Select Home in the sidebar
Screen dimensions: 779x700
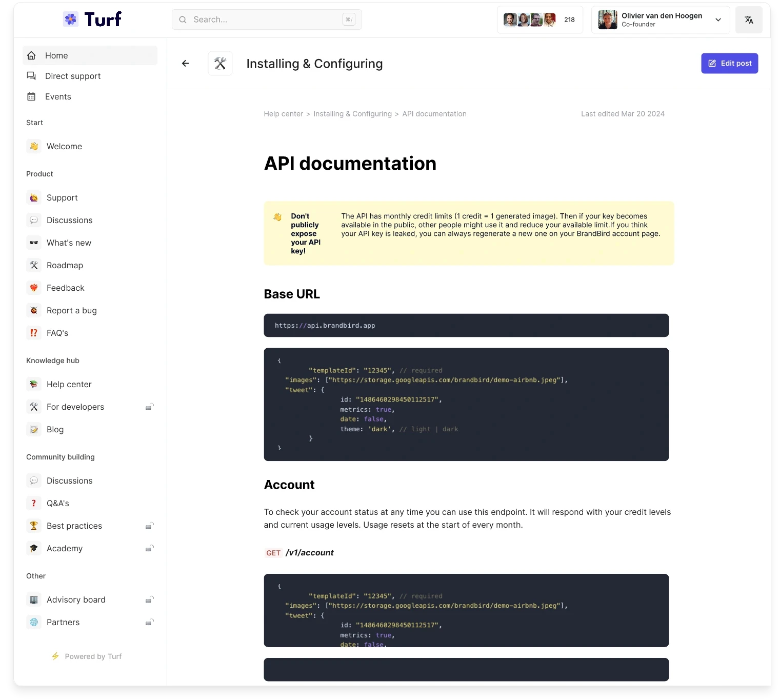[56, 55]
